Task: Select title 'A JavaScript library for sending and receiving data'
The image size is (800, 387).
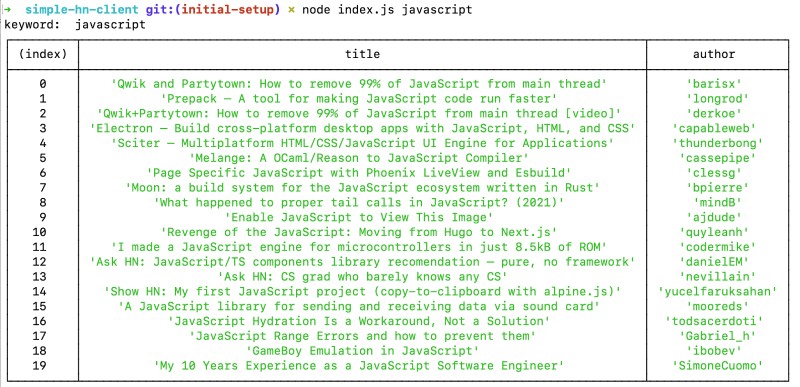Action: coord(359,306)
